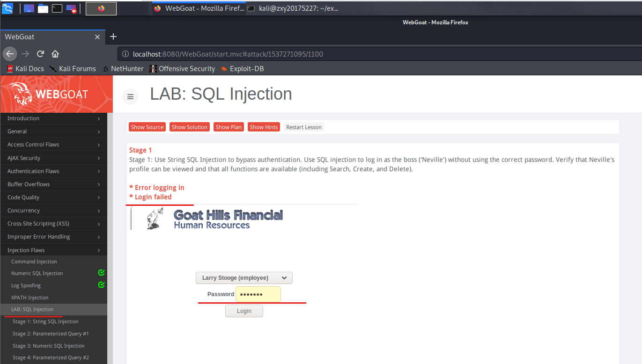
Task: Go to Stage 2: Parameterized Query #1
Action: pyautogui.click(x=51, y=334)
